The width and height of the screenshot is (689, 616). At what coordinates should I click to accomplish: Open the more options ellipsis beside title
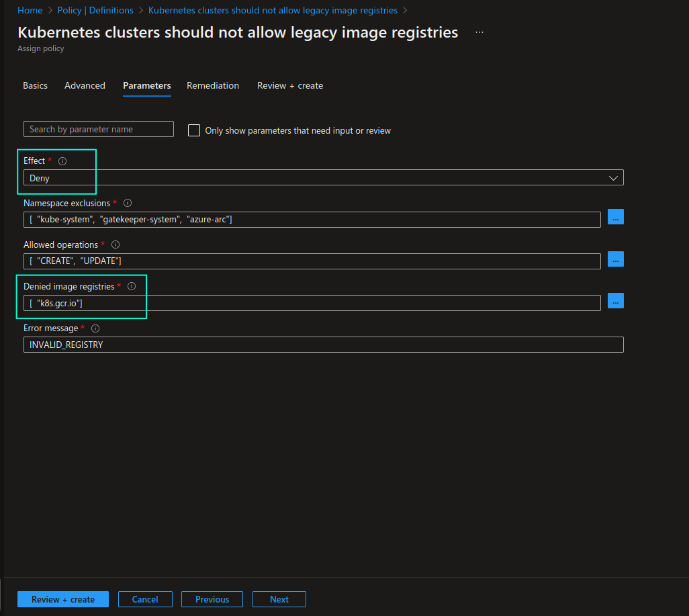click(x=479, y=32)
